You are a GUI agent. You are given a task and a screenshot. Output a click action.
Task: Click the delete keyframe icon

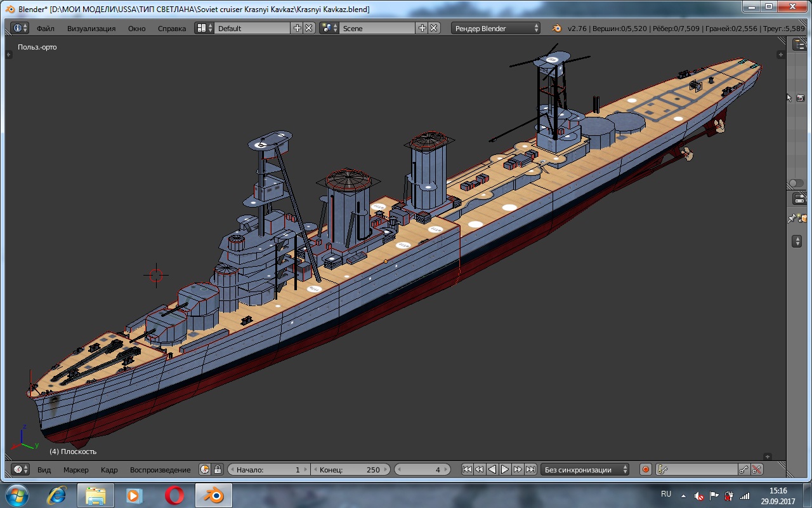pos(757,469)
